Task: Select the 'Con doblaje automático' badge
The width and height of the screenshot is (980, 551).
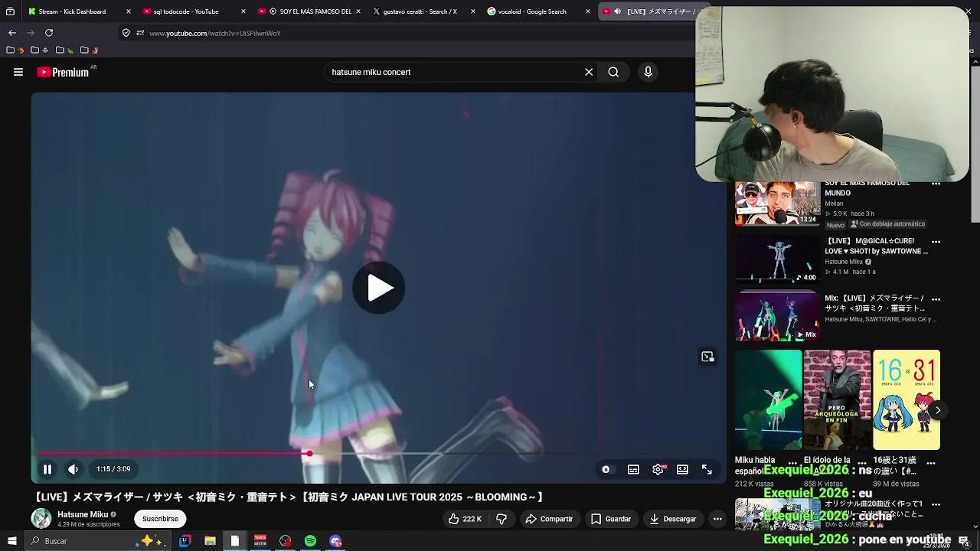Action: coord(888,224)
